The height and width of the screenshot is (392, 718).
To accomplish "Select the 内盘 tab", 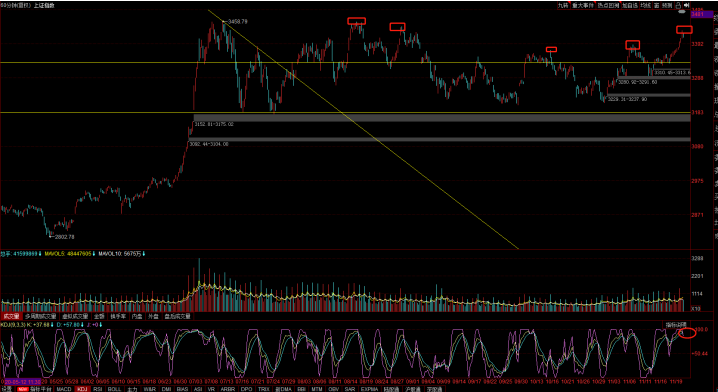I will tap(137, 316).
